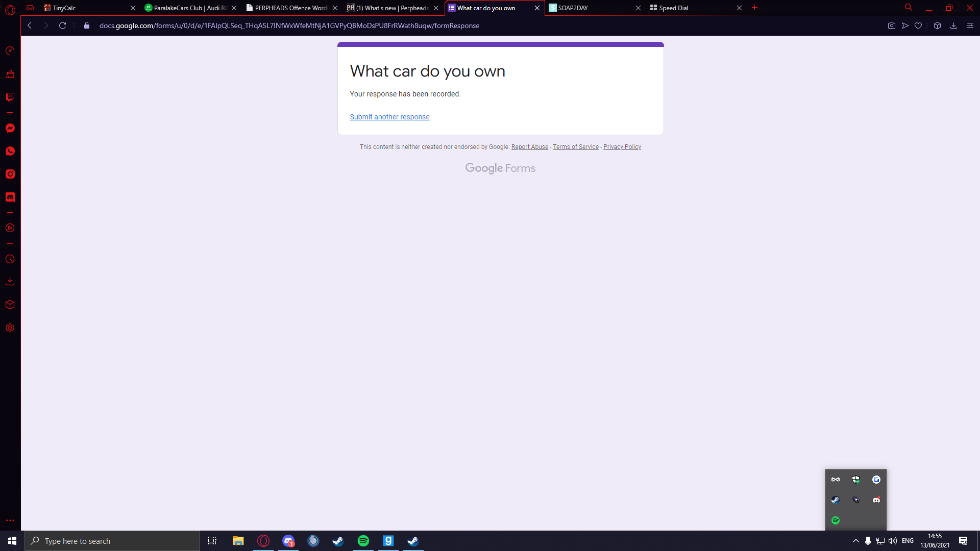Open browser history clock icon

10,259
